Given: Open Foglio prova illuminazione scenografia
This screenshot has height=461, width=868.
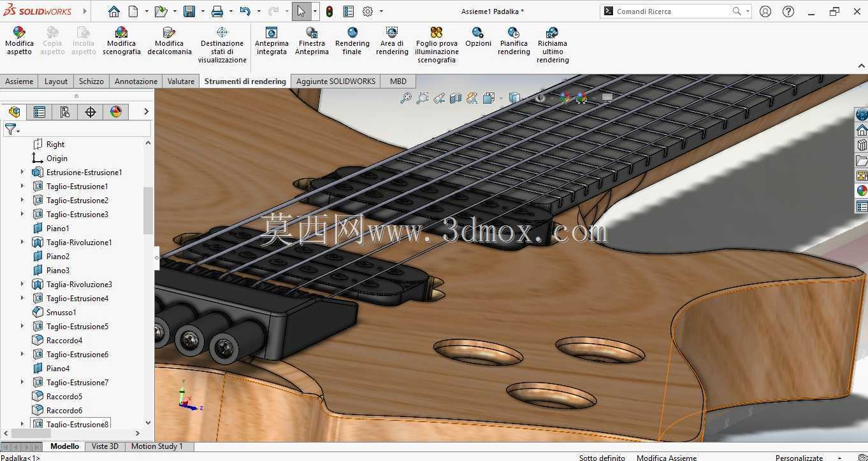Looking at the screenshot, I should click(x=437, y=45).
